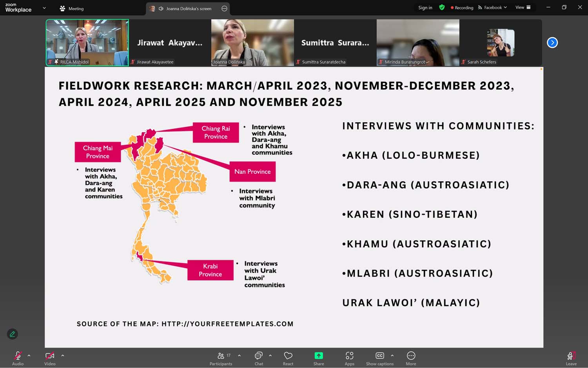This screenshot has width=588, height=368.
Task: Open the Participants panel
Action: [x=221, y=358]
